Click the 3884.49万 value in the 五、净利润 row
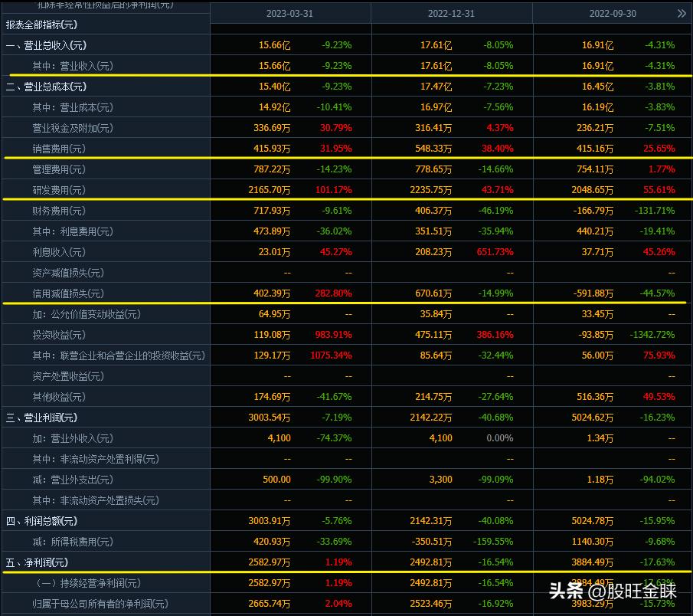Image resolution: width=693 pixels, height=616 pixels. 592,562
